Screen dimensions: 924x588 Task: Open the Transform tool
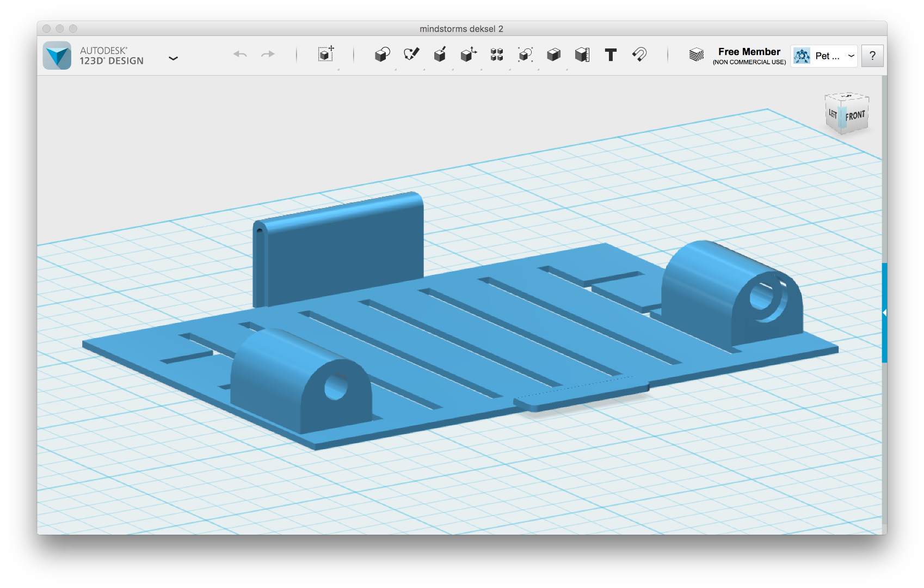pos(326,54)
